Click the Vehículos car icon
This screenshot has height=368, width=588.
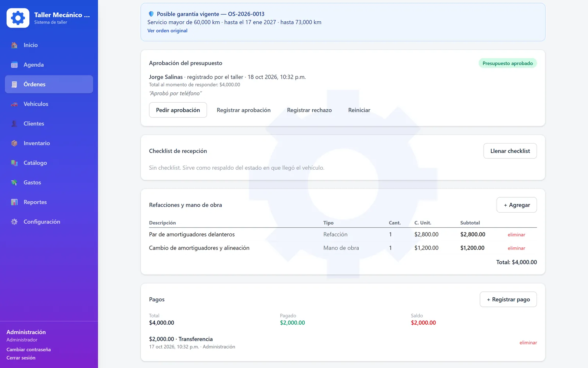coord(14,104)
